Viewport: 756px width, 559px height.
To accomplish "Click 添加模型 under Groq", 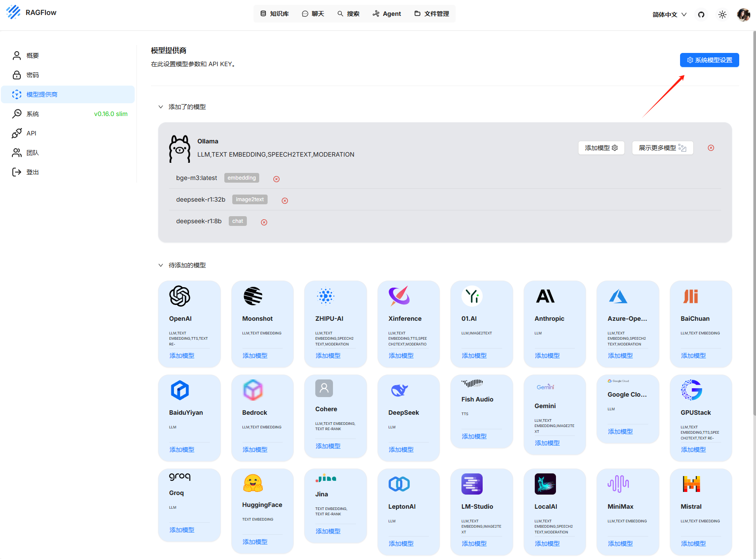I will click(182, 530).
